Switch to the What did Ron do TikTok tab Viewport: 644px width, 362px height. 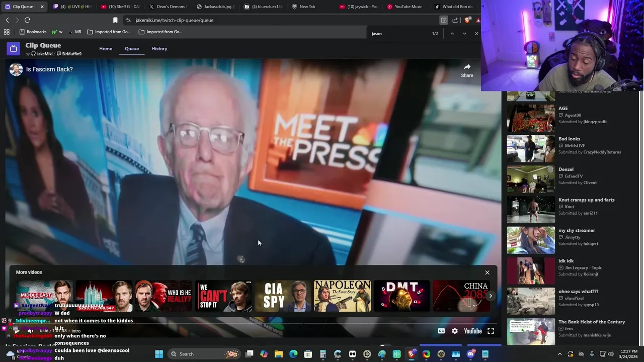(454, 7)
